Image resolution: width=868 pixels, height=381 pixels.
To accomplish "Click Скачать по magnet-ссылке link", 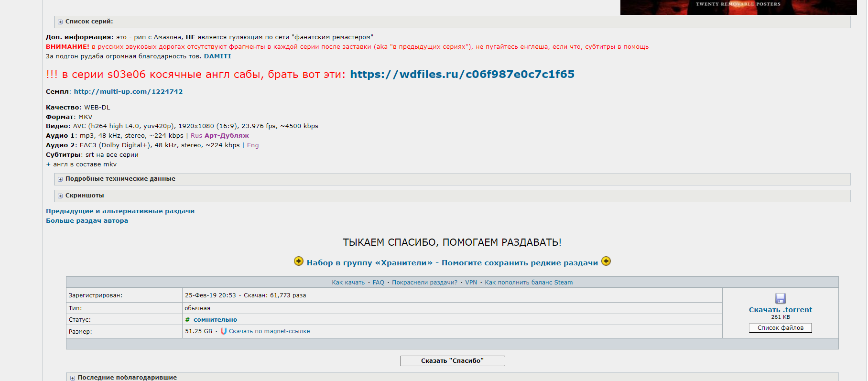I will [x=269, y=331].
